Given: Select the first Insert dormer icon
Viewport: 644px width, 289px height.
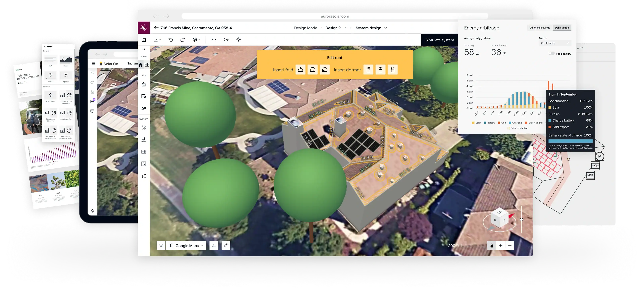Looking at the screenshot, I should (x=368, y=70).
